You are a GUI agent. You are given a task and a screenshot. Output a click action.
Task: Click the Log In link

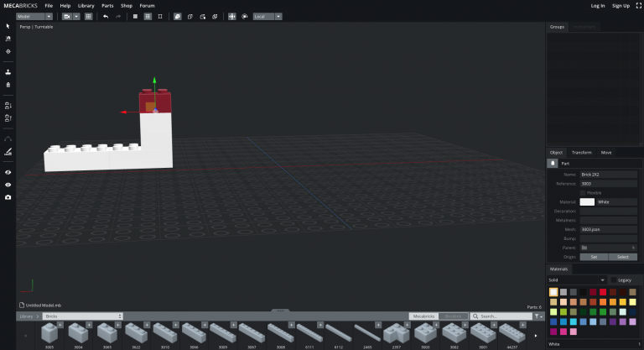click(598, 6)
